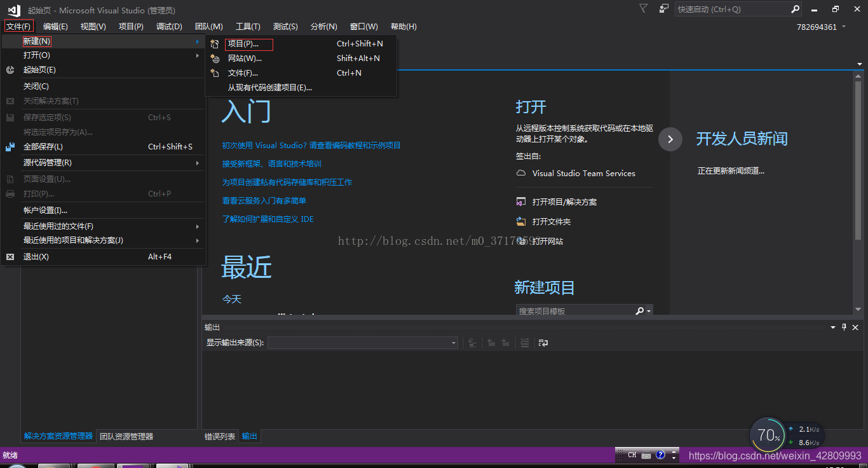The width and height of the screenshot is (868, 468).
Task: Open the 视图(V) menu
Action: (x=93, y=26)
